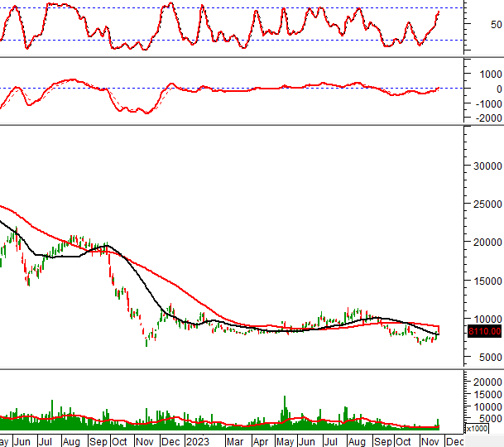Click the Dec label at far right of time axis

pyautogui.click(x=454, y=442)
